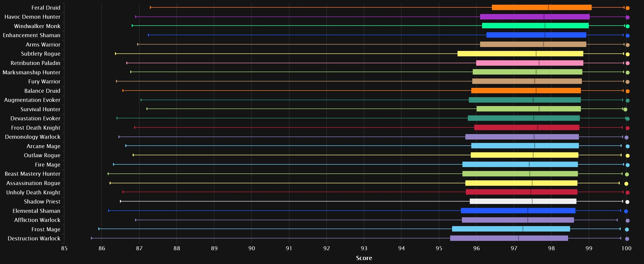
Task: Click the blue Enhancement Shaman box bar
Action: 536,35
